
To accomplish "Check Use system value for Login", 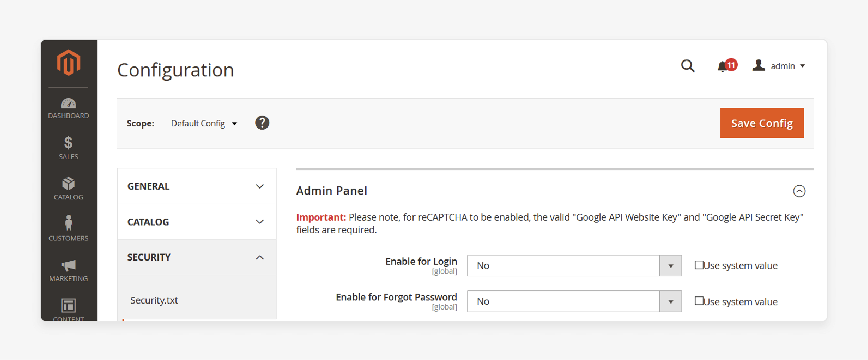I will tap(699, 265).
